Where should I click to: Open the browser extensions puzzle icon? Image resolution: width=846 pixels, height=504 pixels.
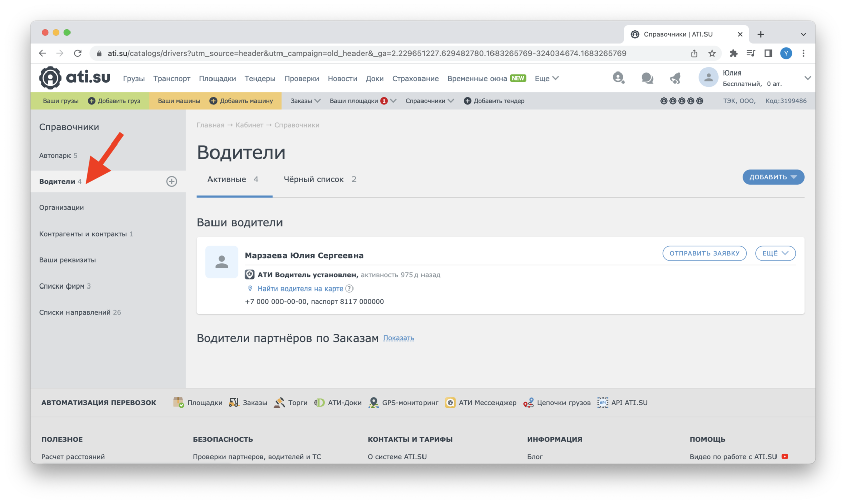(733, 53)
